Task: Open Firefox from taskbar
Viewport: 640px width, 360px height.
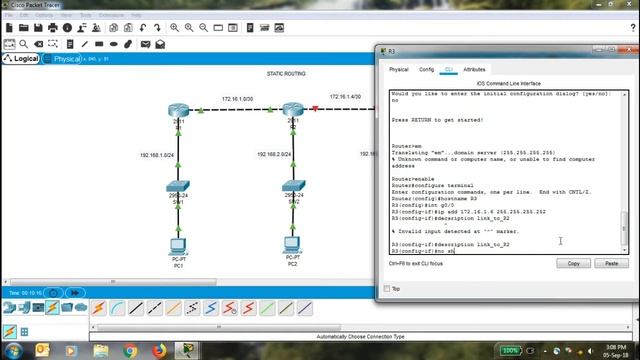Action: 159,351
